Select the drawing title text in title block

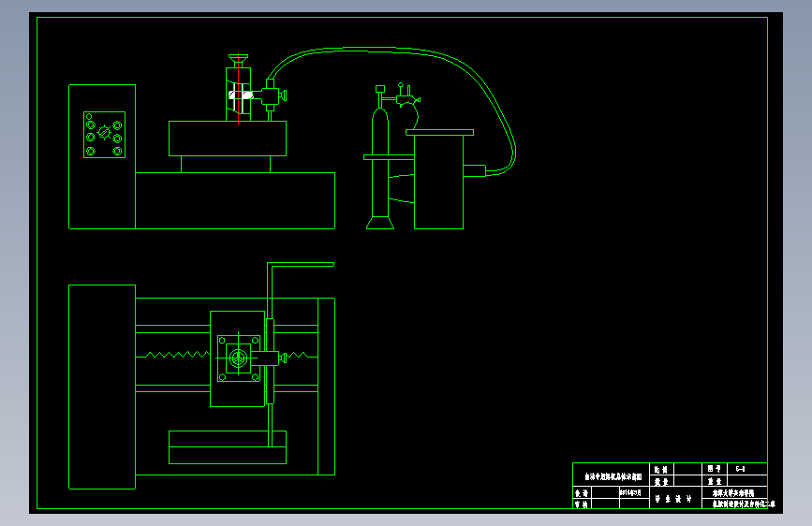613,476
